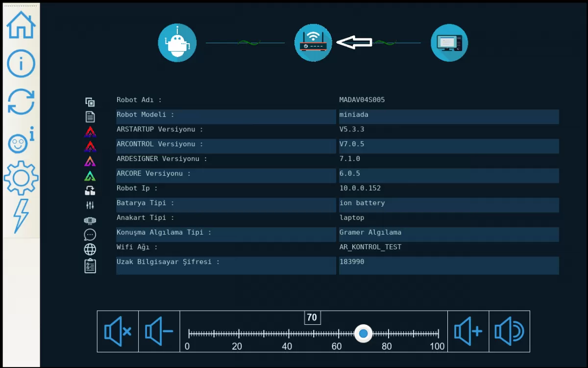Click the Robot Adı value MADAV04S005
588x368 pixels.
[362, 100]
